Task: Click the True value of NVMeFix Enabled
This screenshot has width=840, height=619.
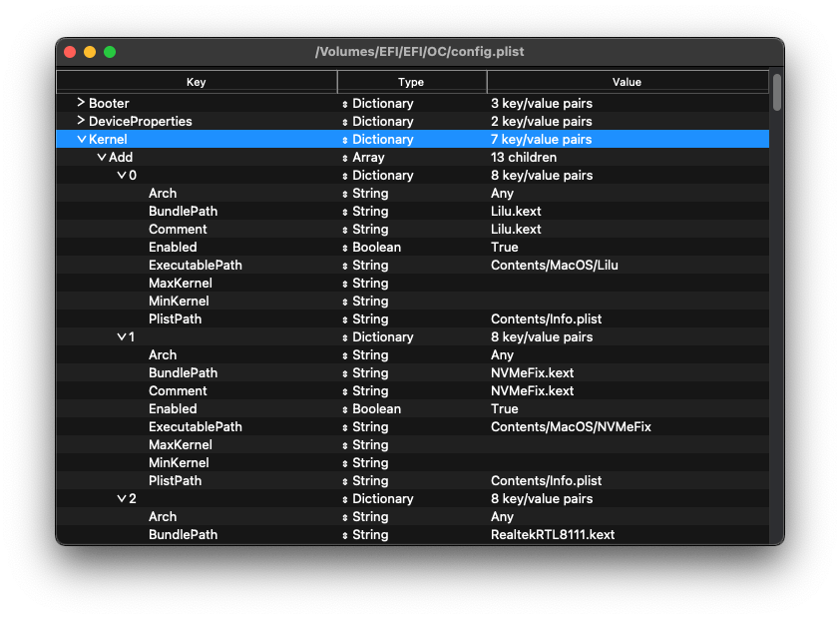Action: coord(504,409)
